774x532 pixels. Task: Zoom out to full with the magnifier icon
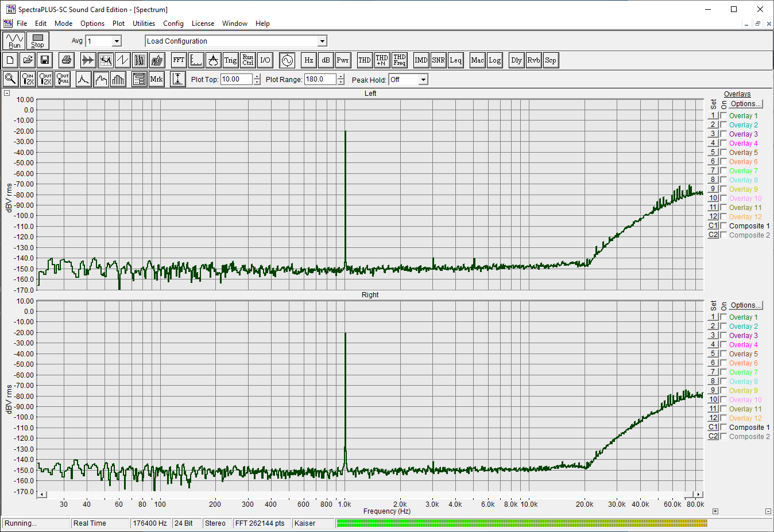62,79
